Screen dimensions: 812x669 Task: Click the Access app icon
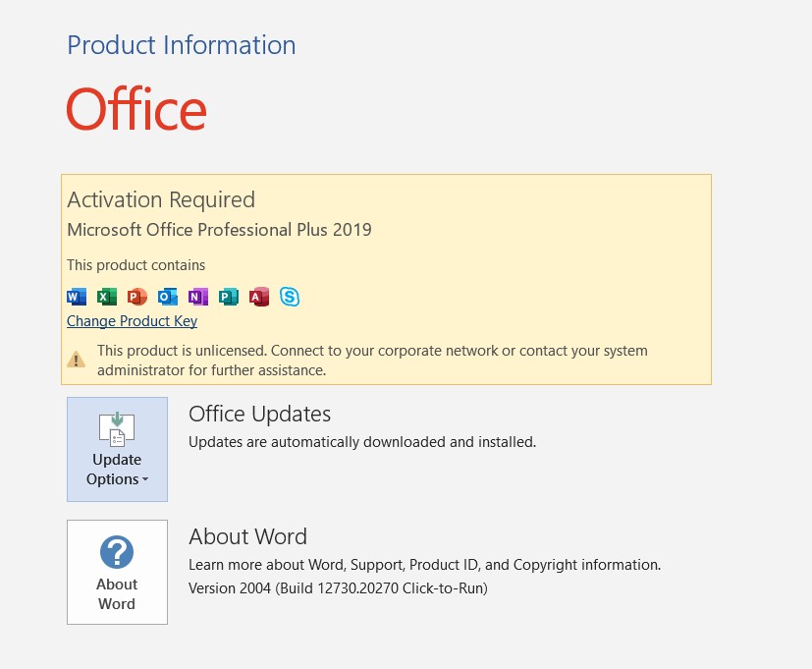(x=259, y=297)
